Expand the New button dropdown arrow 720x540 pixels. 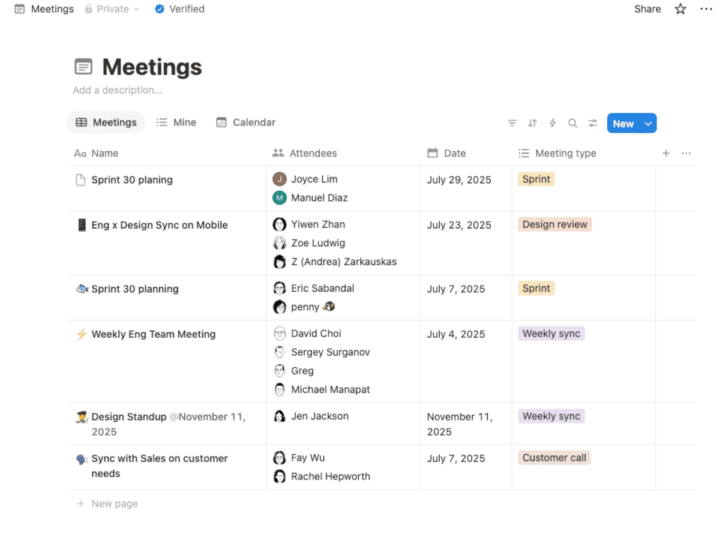tap(648, 124)
